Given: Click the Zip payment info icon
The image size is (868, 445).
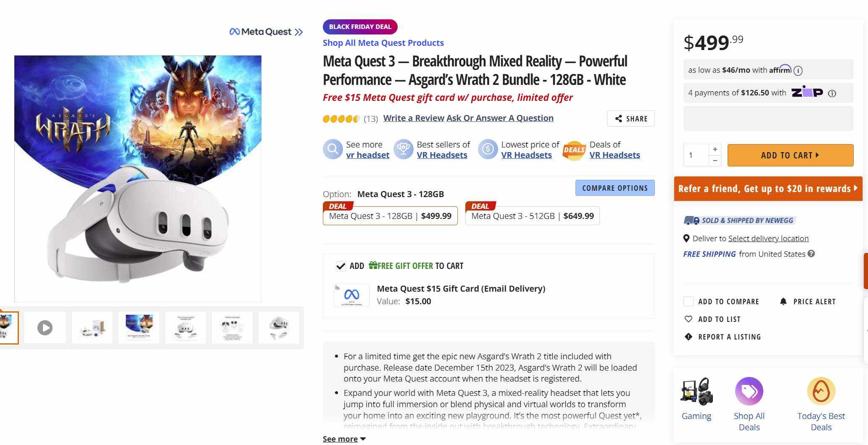Looking at the screenshot, I should (831, 93).
